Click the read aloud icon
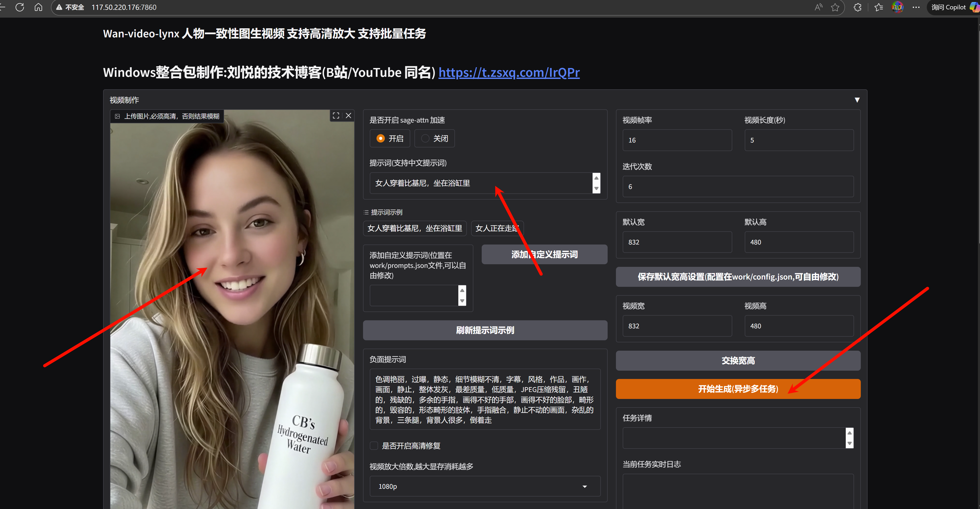This screenshot has height=509, width=980. [818, 7]
